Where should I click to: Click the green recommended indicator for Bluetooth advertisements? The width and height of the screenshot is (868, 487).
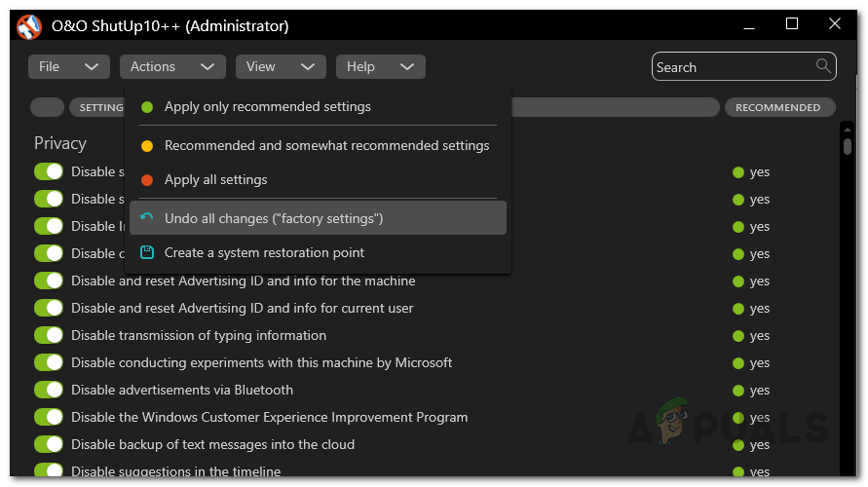coord(738,391)
